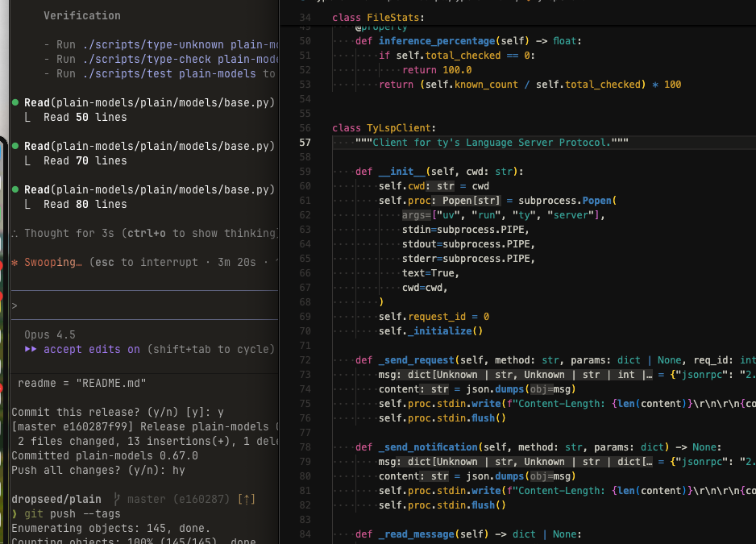Click the Claude prompt input line
The width and height of the screenshot is (756, 544).
[x=145, y=305]
